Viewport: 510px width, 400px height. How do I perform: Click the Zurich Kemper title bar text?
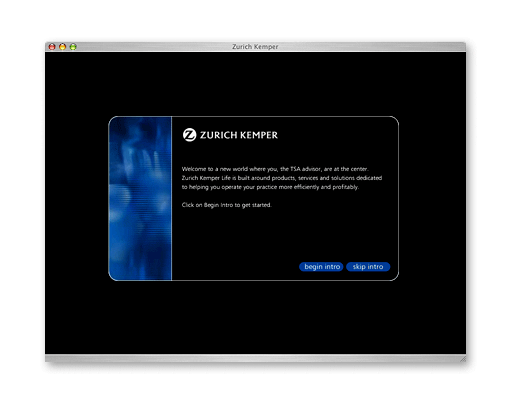(x=255, y=47)
